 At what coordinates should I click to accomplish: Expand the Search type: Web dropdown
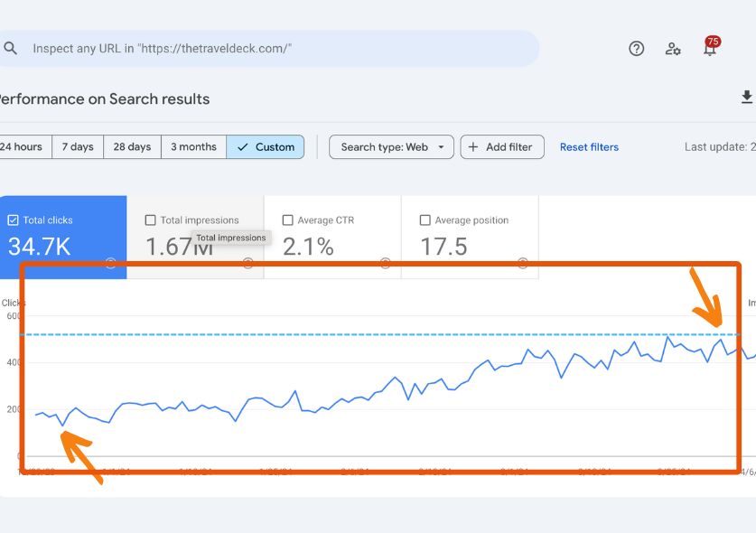click(391, 147)
